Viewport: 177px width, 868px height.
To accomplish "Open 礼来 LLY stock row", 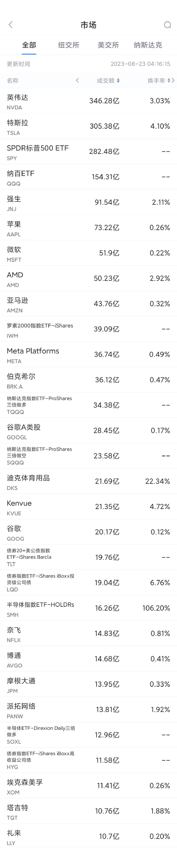I will [88, 836].
